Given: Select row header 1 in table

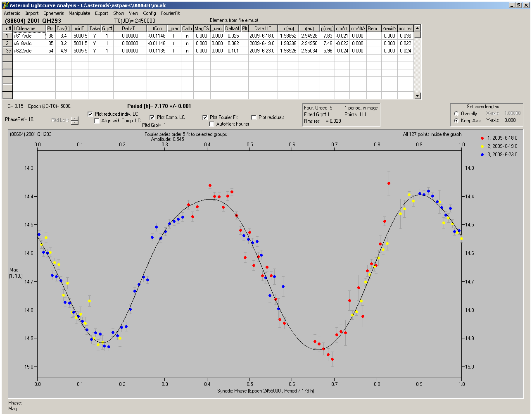Looking at the screenshot, I should click(x=7, y=36).
